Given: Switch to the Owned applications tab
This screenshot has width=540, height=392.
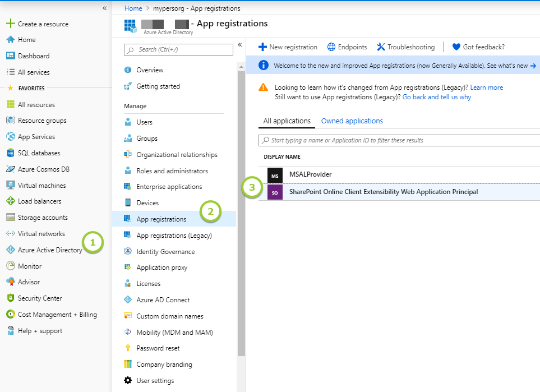Looking at the screenshot, I should point(352,121).
